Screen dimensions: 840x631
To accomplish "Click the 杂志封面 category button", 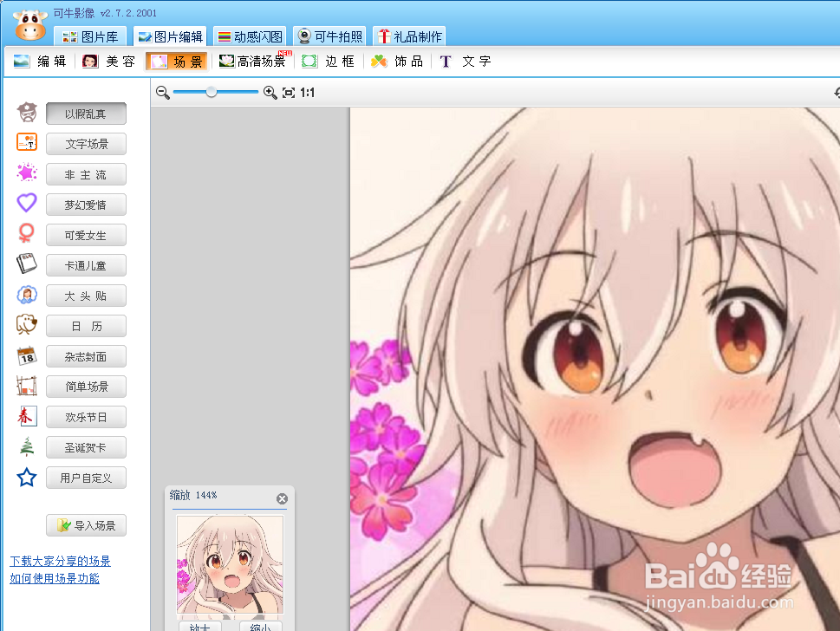I will [x=86, y=356].
